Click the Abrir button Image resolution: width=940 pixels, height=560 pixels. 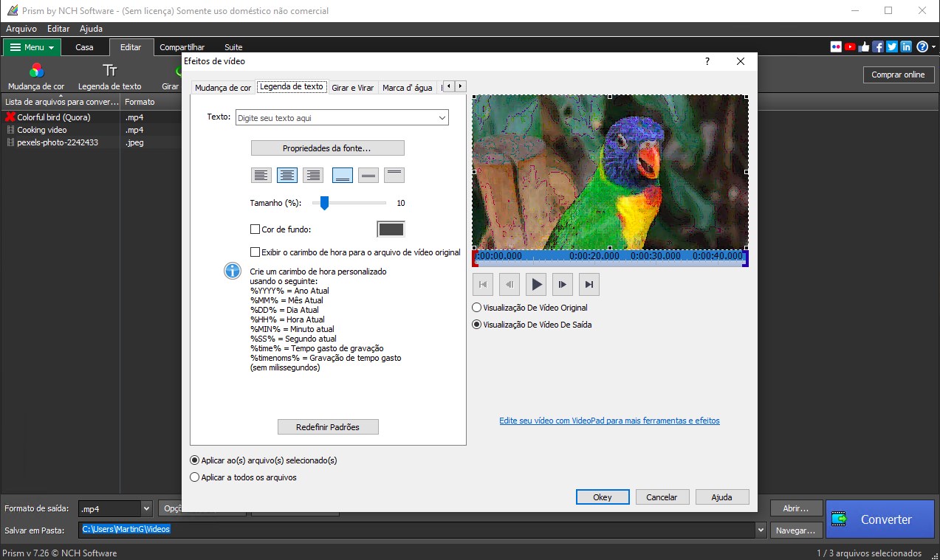point(795,508)
